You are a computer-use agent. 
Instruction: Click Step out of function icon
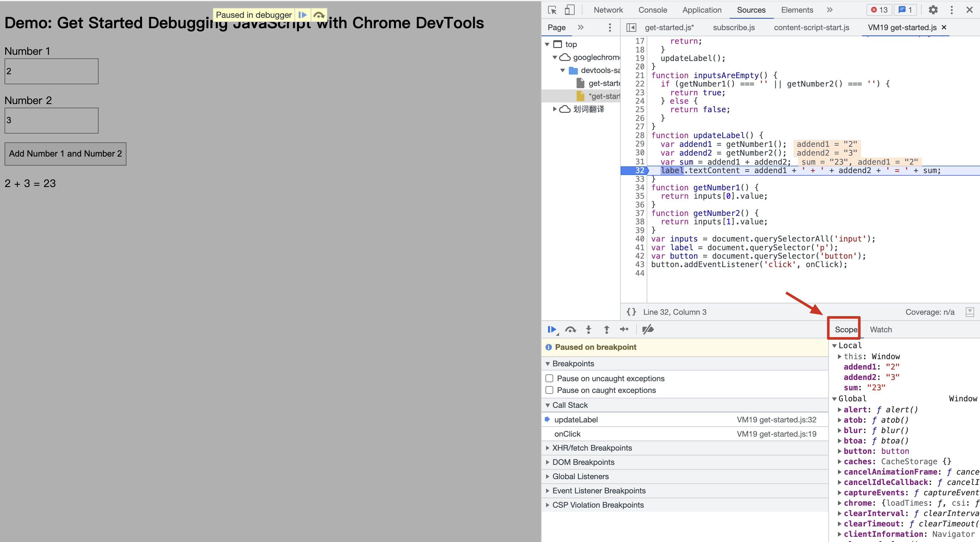coord(606,329)
